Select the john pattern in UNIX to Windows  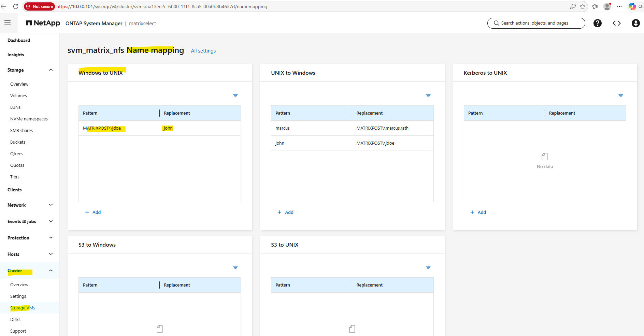click(x=280, y=143)
